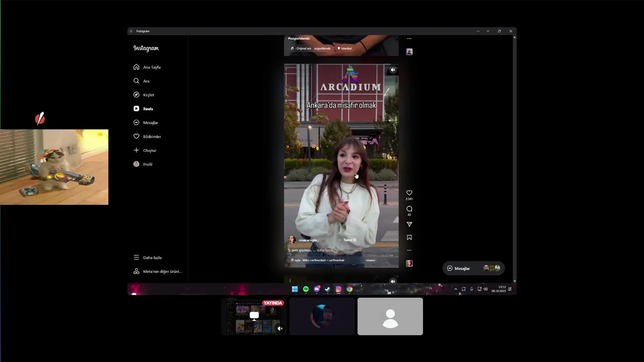
Task: Click the Windows Start button
Action: coord(295,289)
